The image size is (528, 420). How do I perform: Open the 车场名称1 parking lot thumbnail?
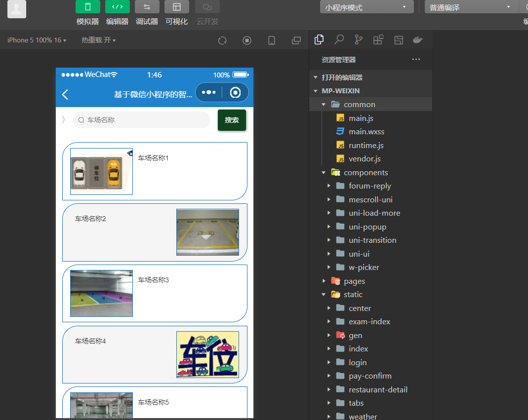[x=101, y=171]
